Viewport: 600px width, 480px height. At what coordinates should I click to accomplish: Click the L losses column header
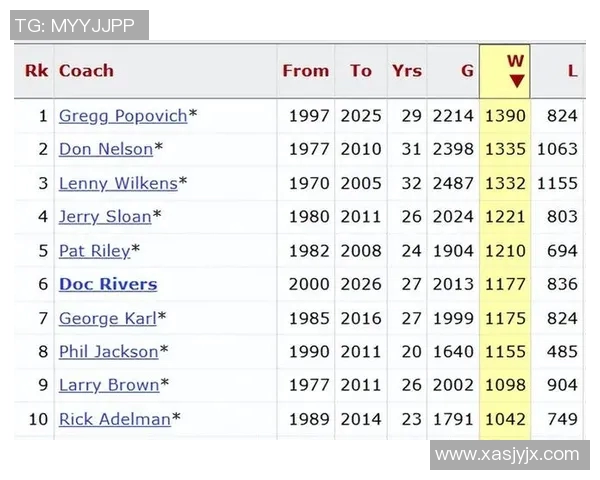pyautogui.click(x=572, y=71)
